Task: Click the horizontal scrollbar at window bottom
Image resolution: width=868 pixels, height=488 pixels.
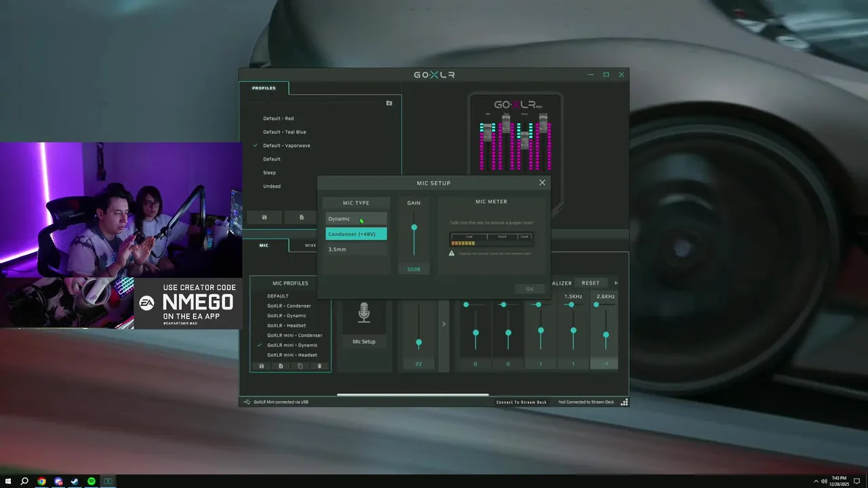Action: [412, 394]
